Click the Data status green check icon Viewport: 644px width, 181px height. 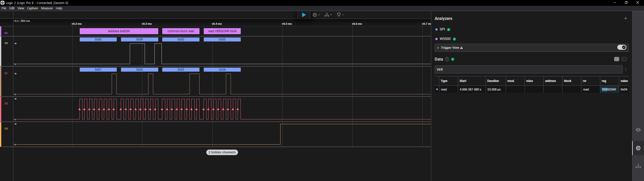point(453,59)
